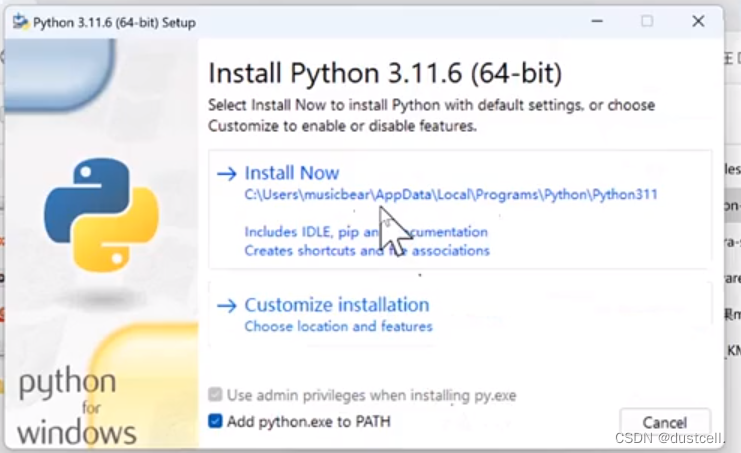Click the 'Includes IDLE, pip' line

[x=366, y=232]
